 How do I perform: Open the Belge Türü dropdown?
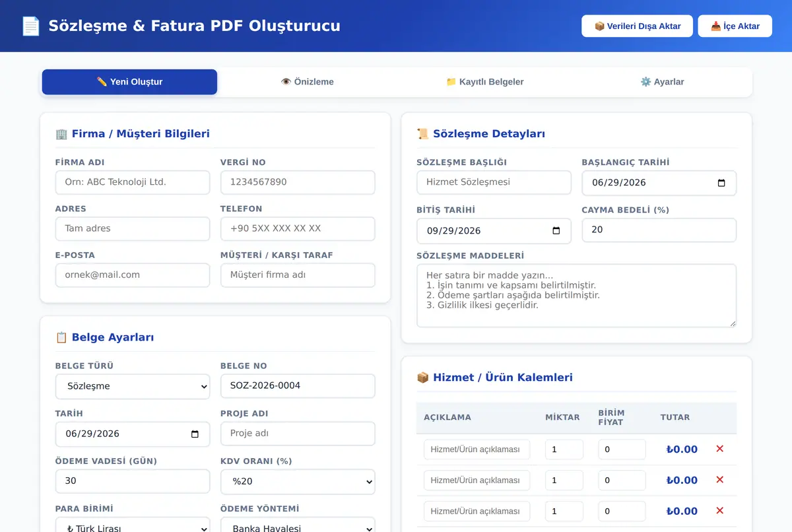coord(133,386)
